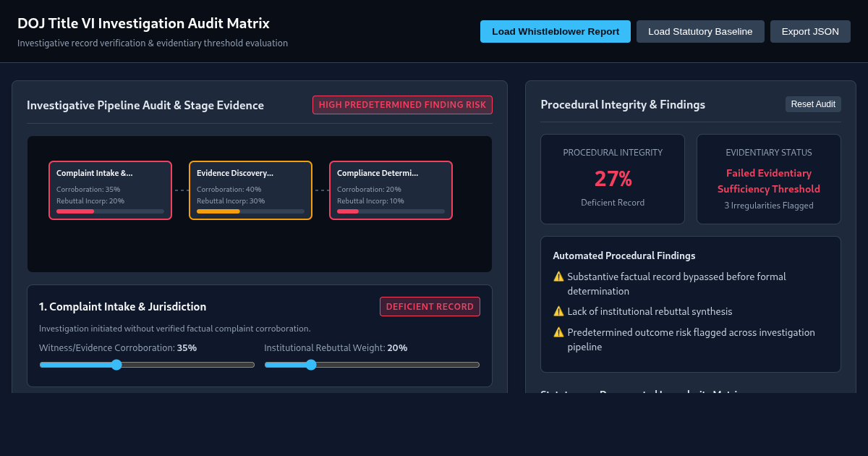
Task: Click the Compliance Determination card progress bar
Action: click(x=391, y=211)
